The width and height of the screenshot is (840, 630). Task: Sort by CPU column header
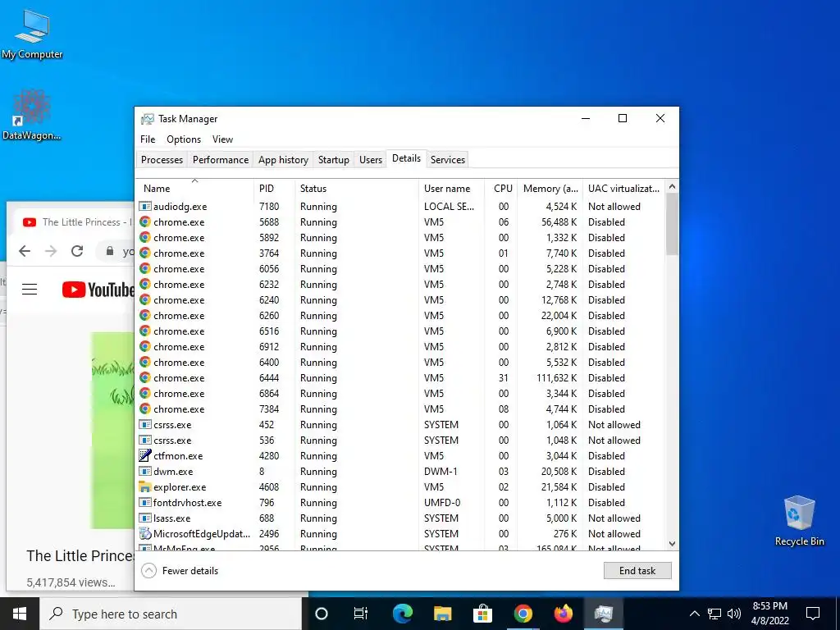coord(501,188)
